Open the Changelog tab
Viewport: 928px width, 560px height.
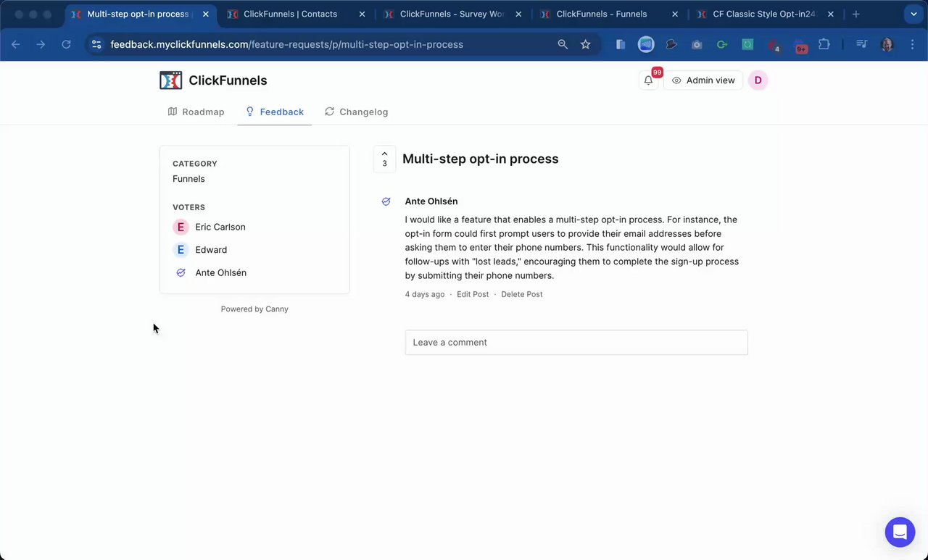click(x=356, y=112)
